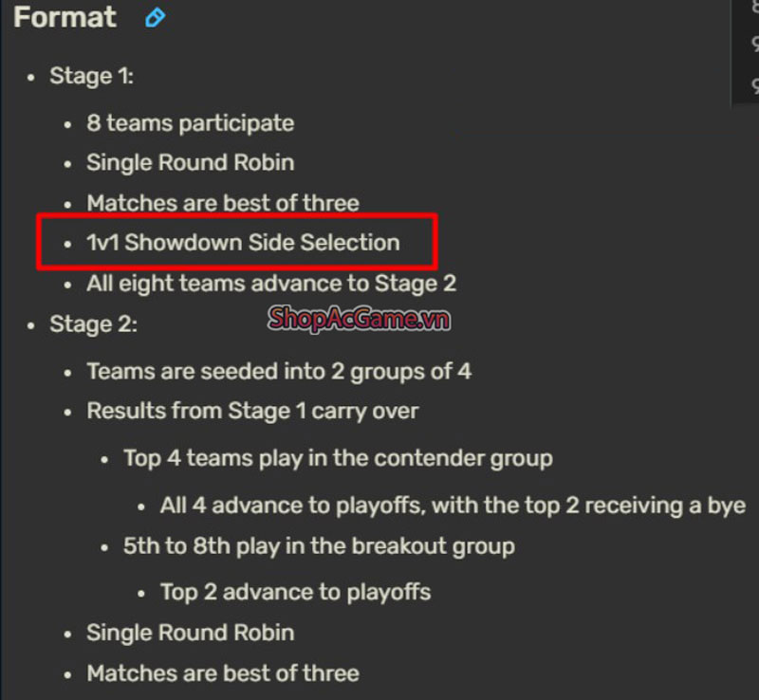
Task: Click 'Results from Stage 1 carry over'
Action: [252, 411]
